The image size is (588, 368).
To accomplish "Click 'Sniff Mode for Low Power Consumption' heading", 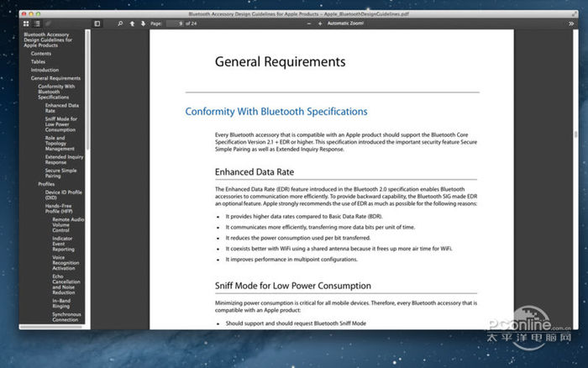I will point(293,286).
